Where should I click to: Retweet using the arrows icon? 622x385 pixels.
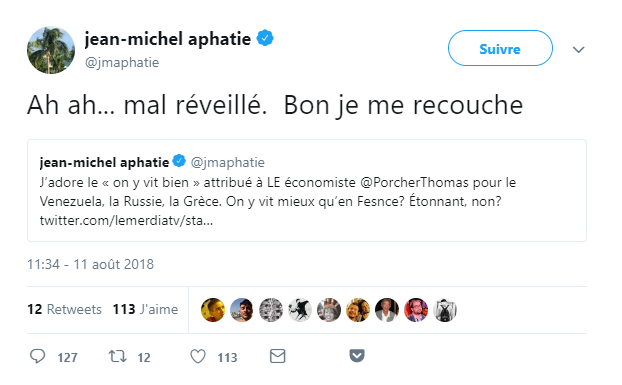(118, 356)
